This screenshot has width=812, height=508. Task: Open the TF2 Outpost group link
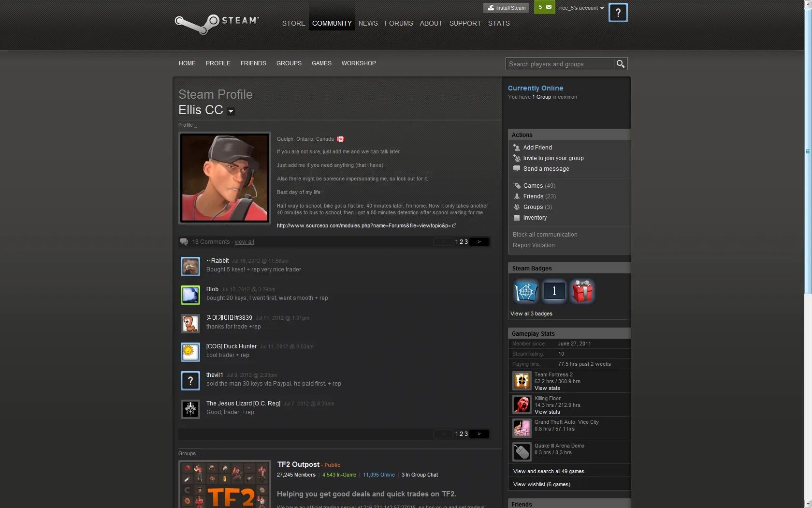coord(298,464)
